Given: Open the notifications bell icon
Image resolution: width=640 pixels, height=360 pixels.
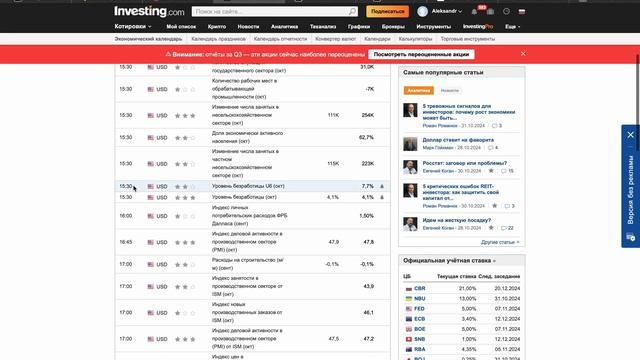Looking at the screenshot, I should pos(474,12).
